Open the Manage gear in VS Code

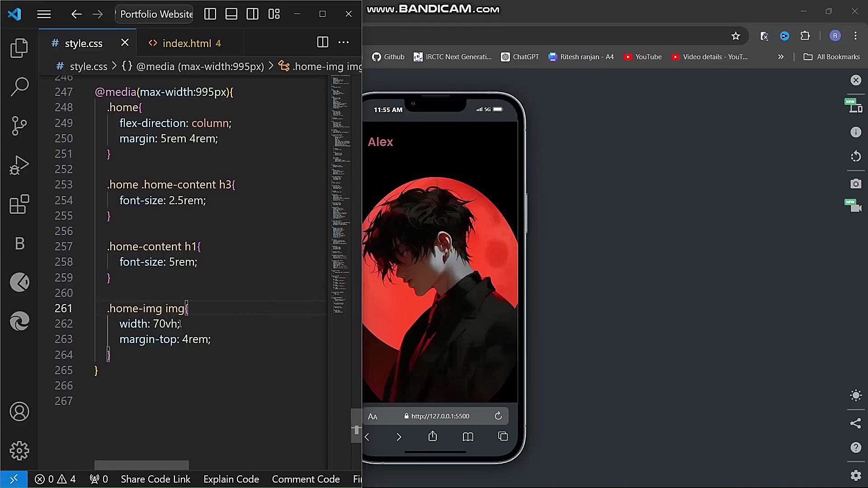point(19,450)
